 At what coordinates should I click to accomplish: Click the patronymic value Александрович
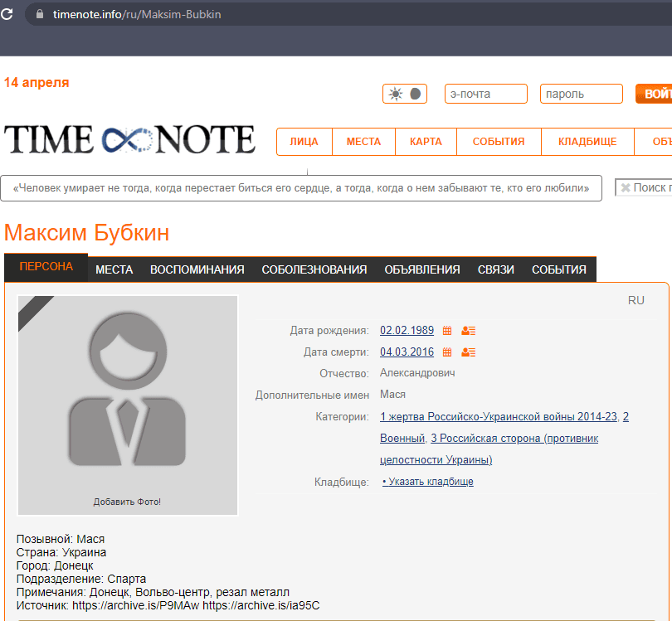pyautogui.click(x=417, y=373)
